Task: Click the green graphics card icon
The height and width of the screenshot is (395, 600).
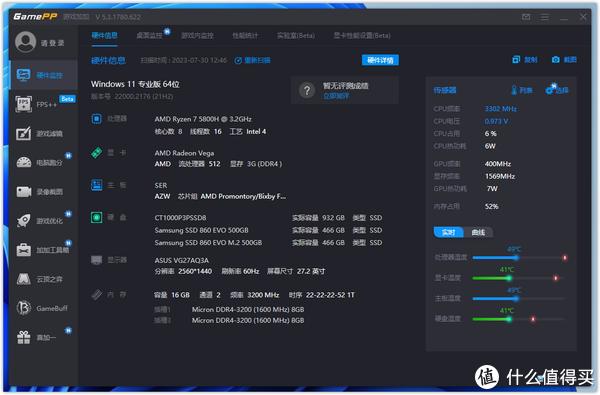Action: (x=96, y=153)
